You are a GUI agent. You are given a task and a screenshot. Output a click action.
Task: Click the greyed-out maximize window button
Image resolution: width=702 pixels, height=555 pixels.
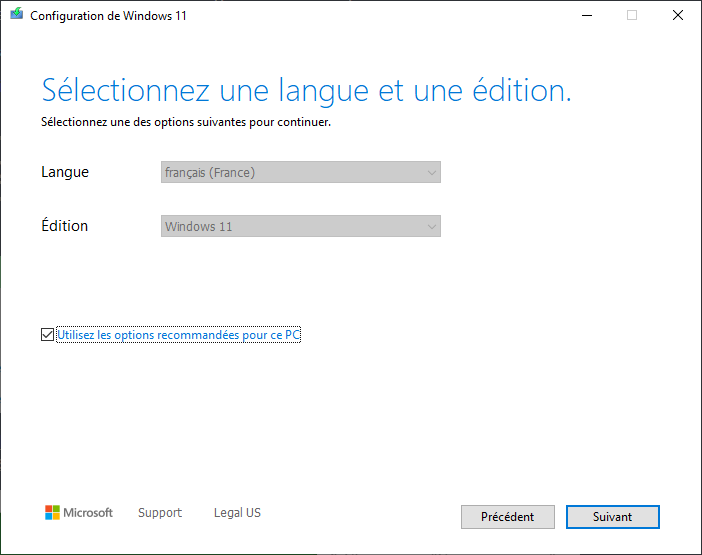(632, 16)
